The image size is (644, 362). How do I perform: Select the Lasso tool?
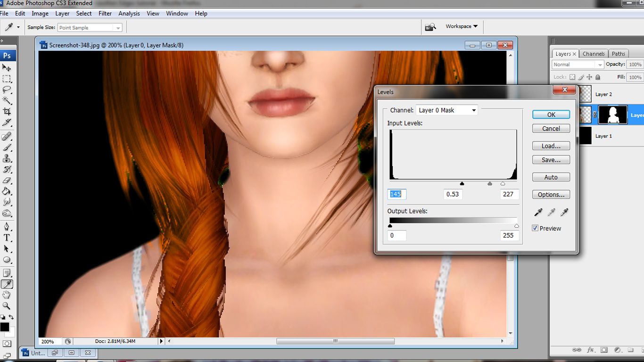coord(7,90)
